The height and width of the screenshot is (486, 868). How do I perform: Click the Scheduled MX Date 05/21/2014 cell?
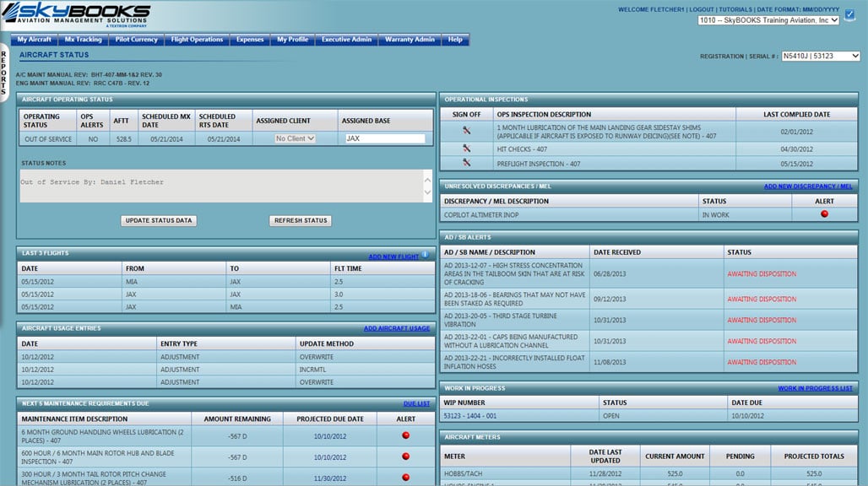tap(166, 139)
